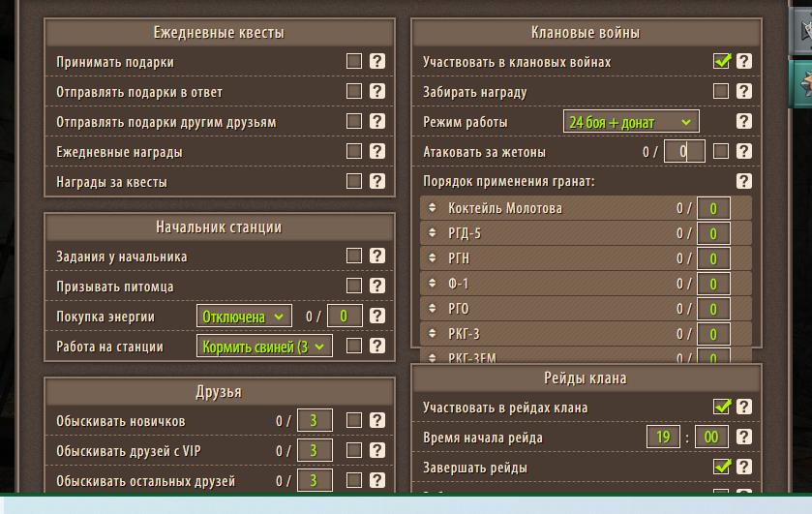Show help for Ежедневные награды
812x514 pixels.
click(377, 152)
